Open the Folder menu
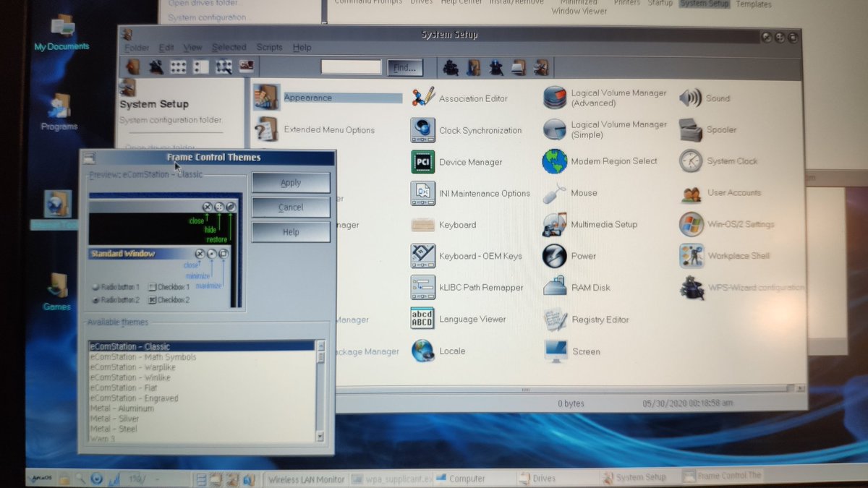868x488 pixels. click(x=137, y=48)
